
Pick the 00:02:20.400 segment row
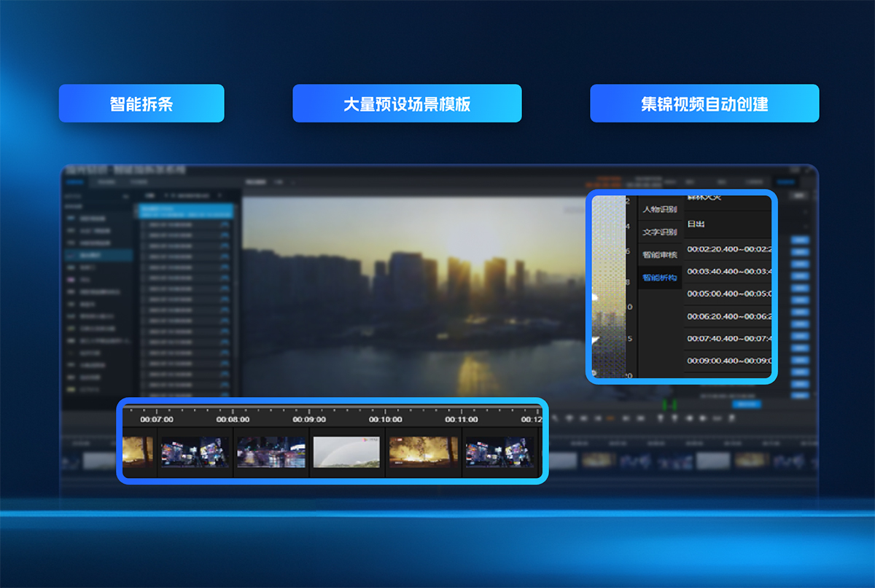pos(728,248)
